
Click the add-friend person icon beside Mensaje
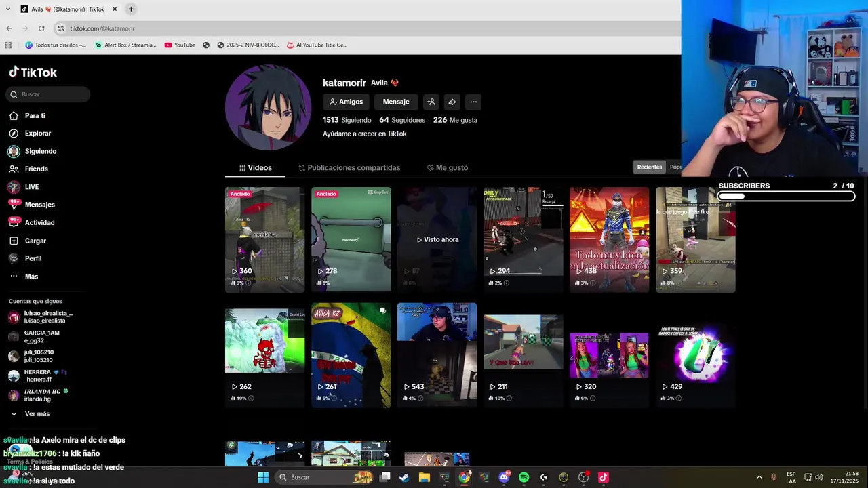pos(431,102)
